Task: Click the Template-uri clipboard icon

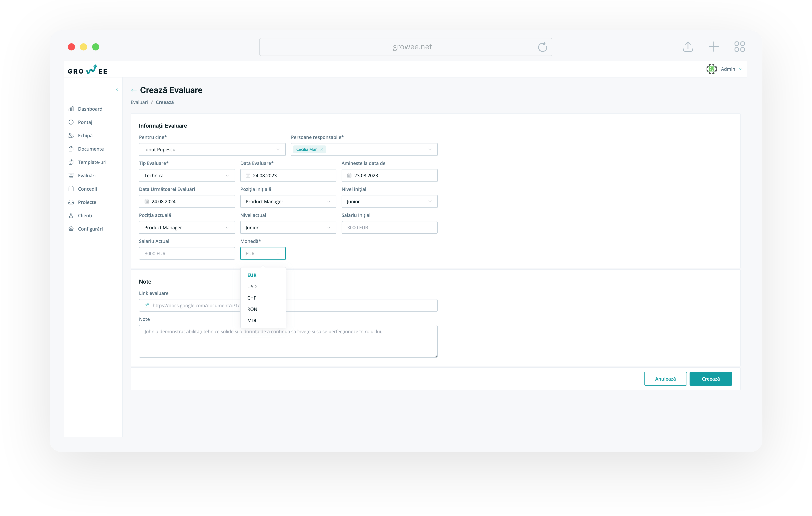Action: pyautogui.click(x=71, y=162)
